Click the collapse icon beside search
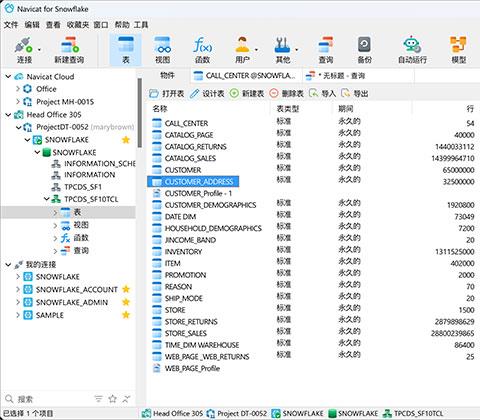Screen dimensions: 480x420 [x=126, y=399]
